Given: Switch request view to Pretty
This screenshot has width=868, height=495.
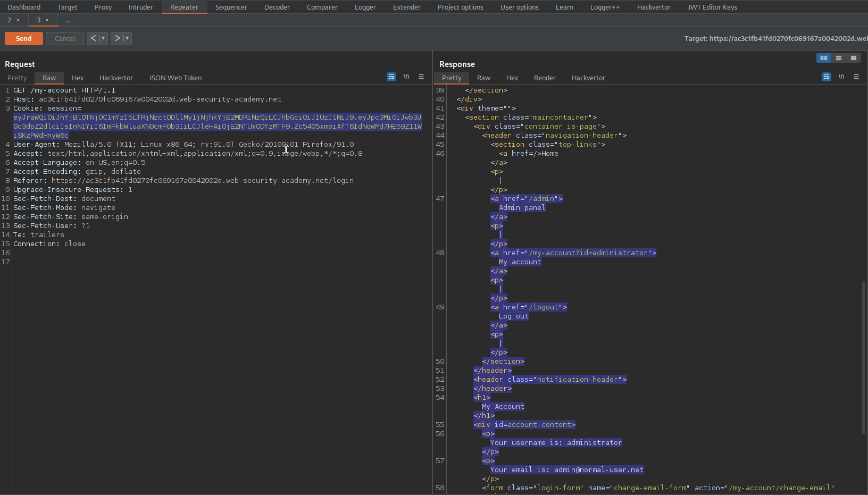Looking at the screenshot, I should point(17,78).
